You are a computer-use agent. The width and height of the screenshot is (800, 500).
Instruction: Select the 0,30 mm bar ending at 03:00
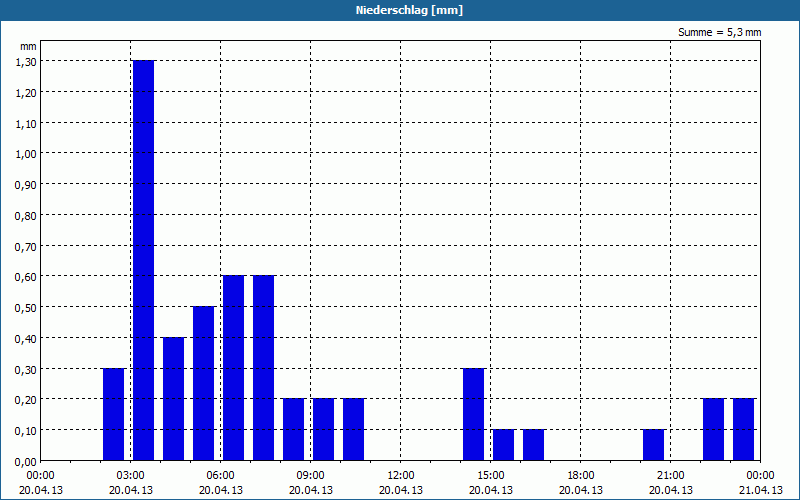coord(113,414)
